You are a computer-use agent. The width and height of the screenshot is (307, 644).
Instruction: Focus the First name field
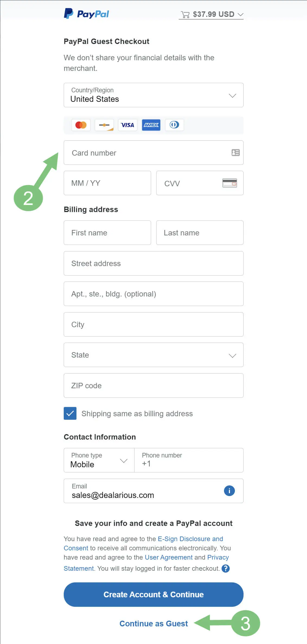(107, 233)
